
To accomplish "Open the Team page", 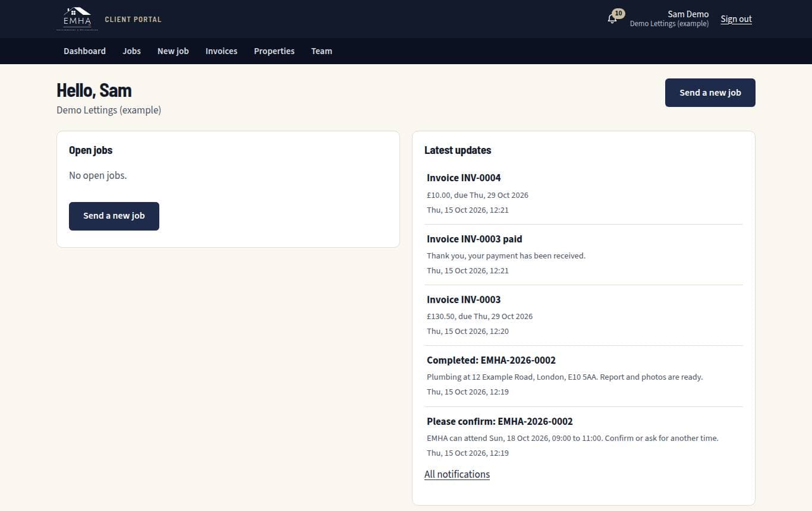I will 322,51.
